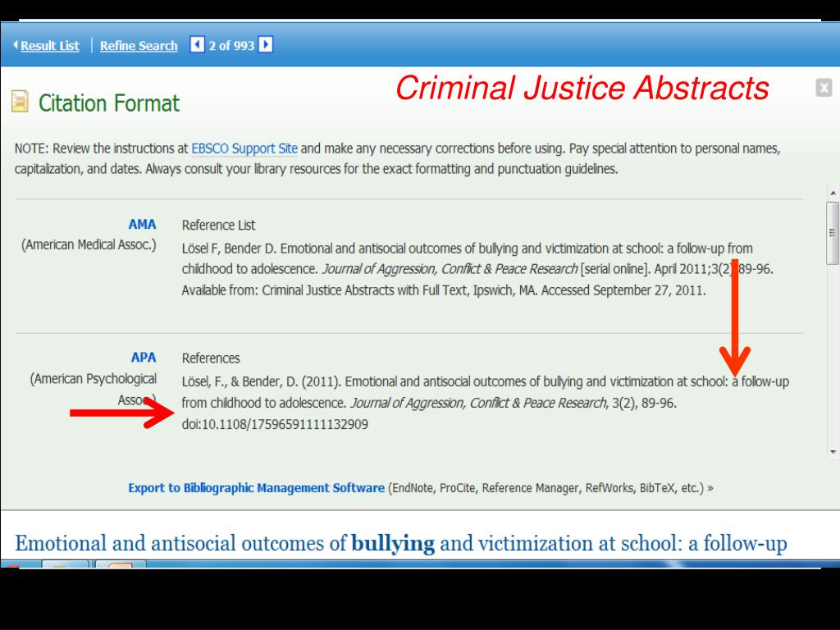Click Export to Bibliographic Management Software

click(256, 488)
